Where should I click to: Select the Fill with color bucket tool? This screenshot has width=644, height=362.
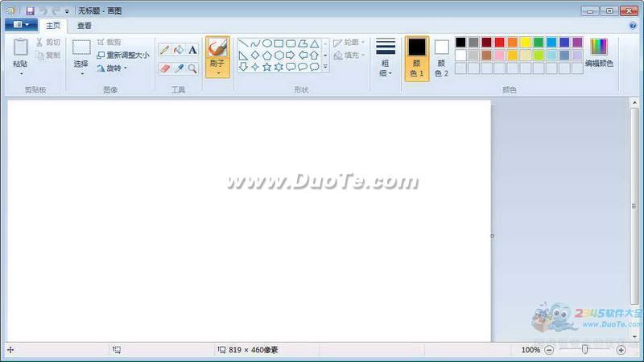(178, 50)
